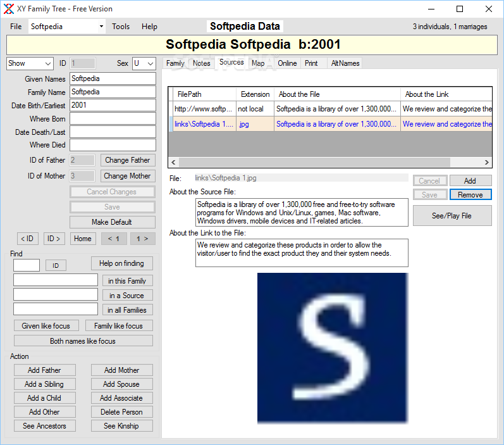504x445 pixels.
Task: Switch to the Family tab
Action: pos(175,63)
